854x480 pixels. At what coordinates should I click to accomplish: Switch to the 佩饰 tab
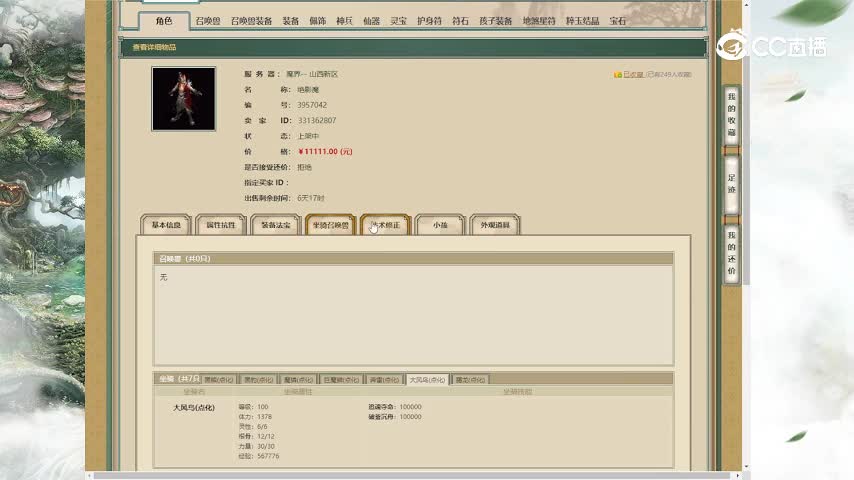(x=318, y=21)
